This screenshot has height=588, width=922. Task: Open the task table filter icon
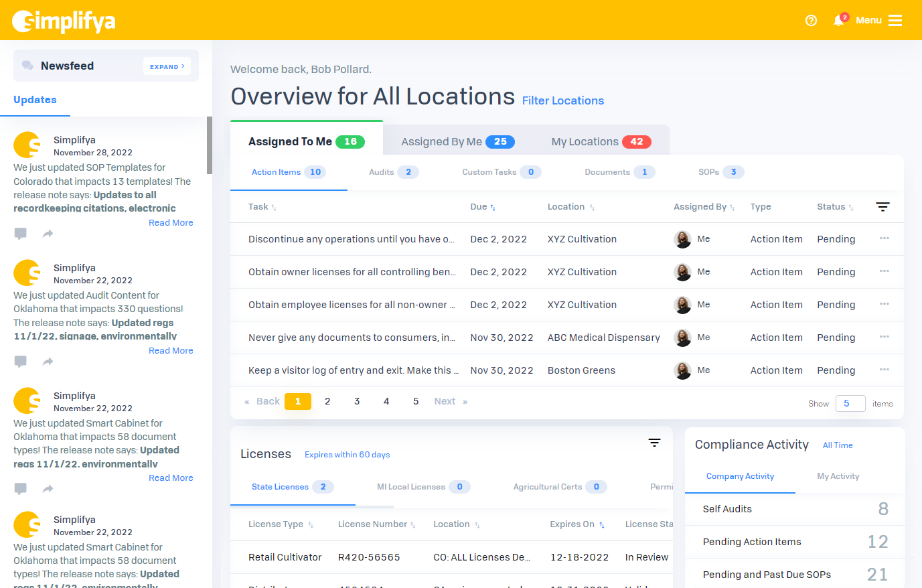(882, 207)
